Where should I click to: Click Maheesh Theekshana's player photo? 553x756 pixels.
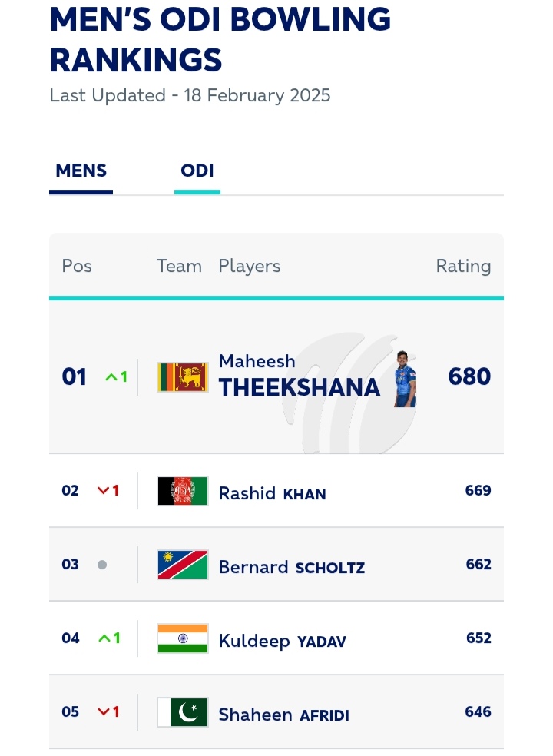tap(405, 378)
